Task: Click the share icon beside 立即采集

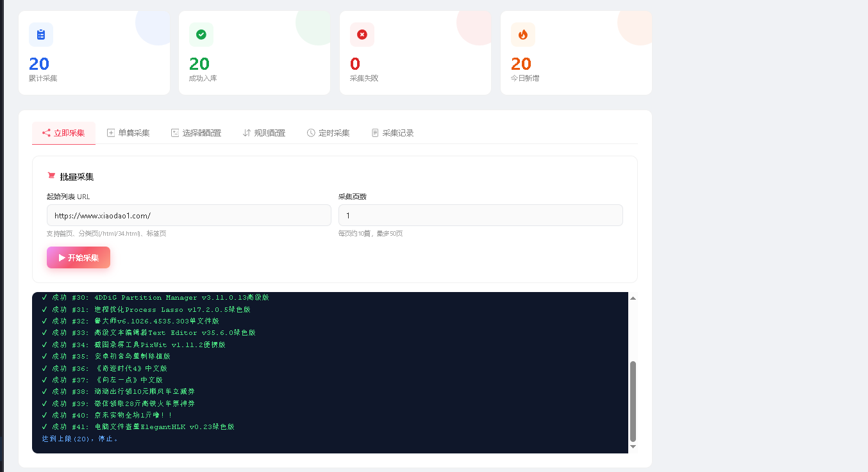Action: (46, 133)
